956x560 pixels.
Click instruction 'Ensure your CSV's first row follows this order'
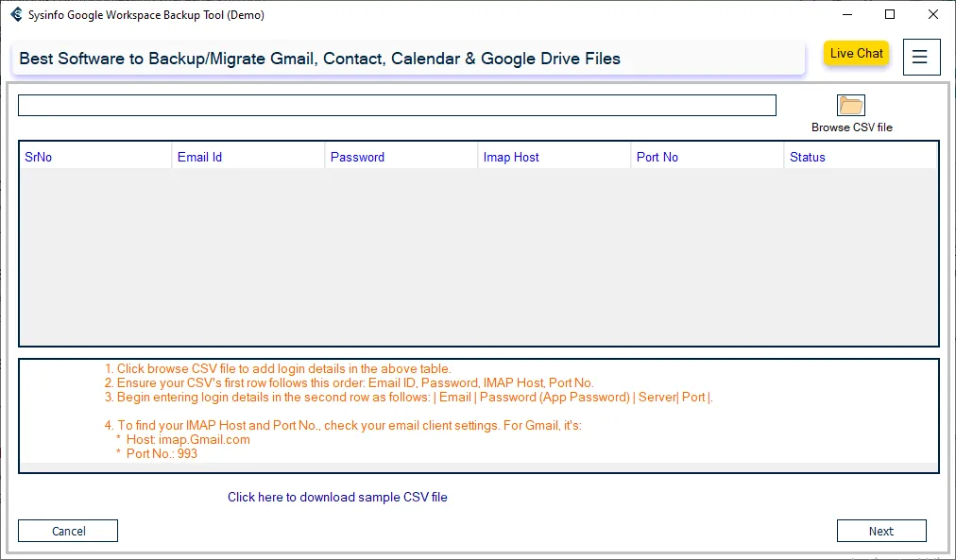pyautogui.click(x=349, y=382)
